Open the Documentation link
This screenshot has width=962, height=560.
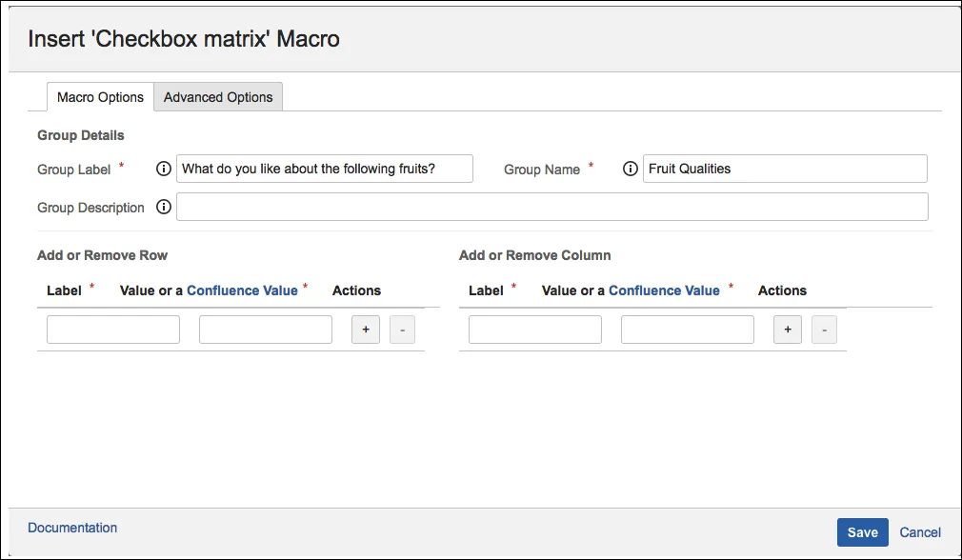pos(72,528)
